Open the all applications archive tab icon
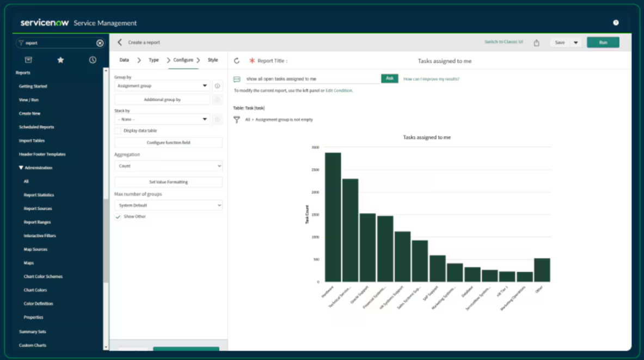This screenshot has height=360, width=644. 28,60
